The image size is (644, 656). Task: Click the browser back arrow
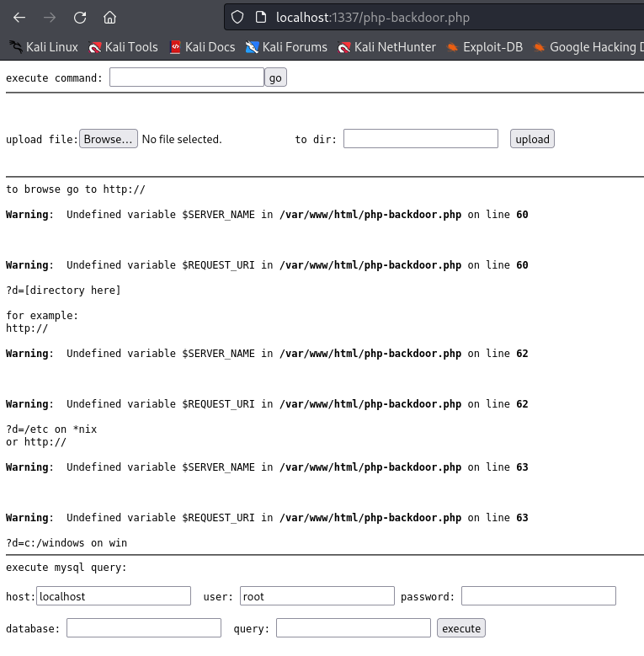(x=19, y=17)
